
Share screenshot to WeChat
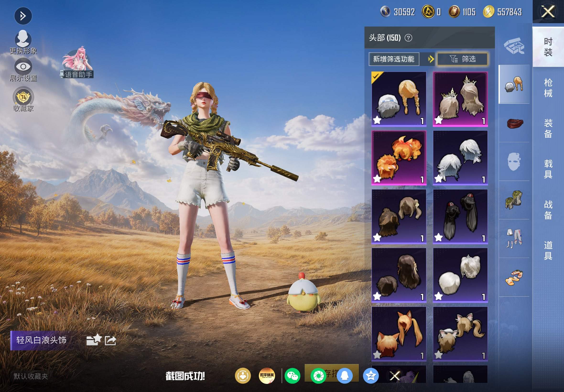tap(293, 376)
